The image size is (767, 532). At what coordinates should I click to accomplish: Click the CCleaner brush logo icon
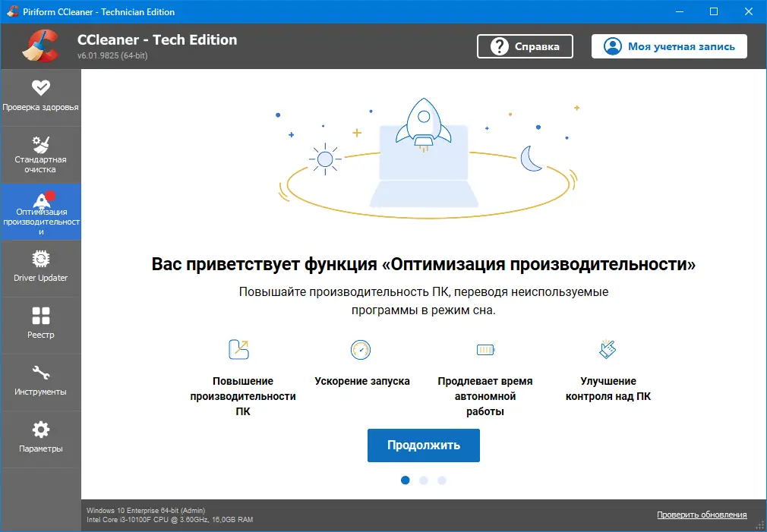[x=42, y=46]
